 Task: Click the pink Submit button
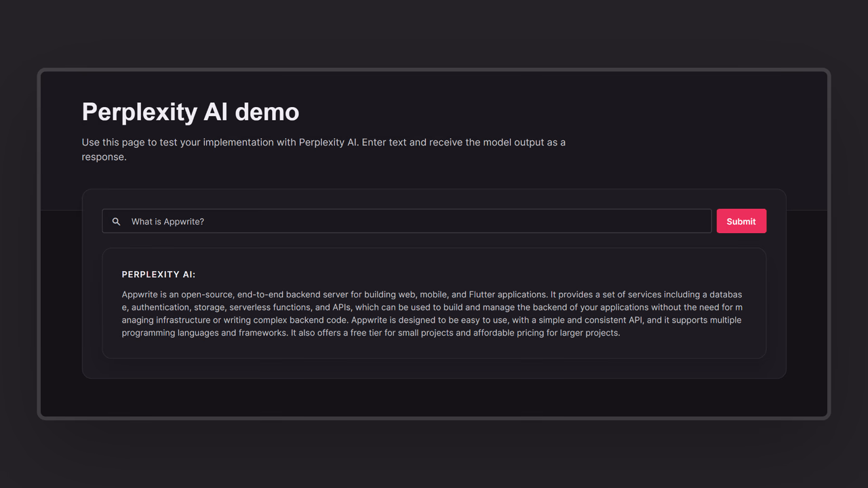741,221
